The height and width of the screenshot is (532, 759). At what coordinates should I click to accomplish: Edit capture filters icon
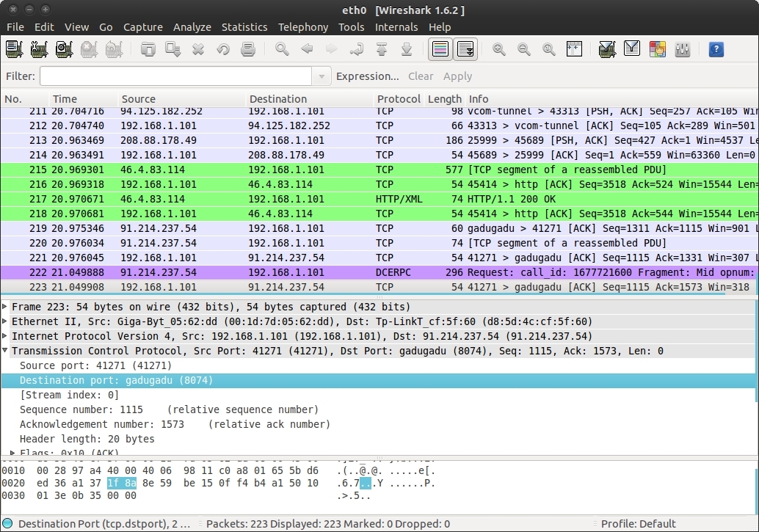point(607,49)
